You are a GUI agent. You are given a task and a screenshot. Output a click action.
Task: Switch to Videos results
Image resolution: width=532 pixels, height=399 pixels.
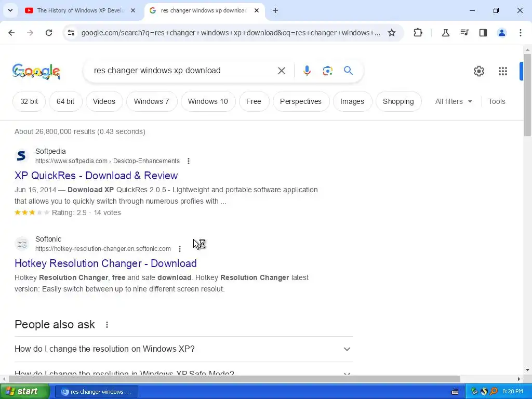coord(104,101)
